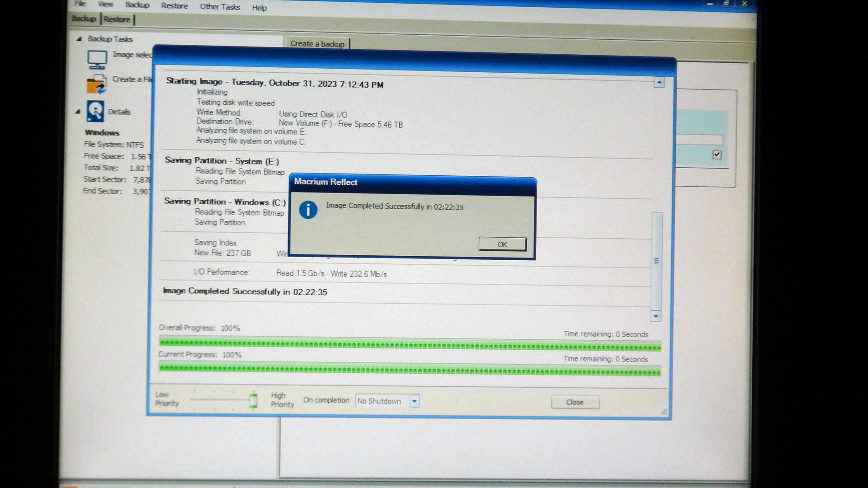The width and height of the screenshot is (868, 488).
Task: Click 'New File: 237 GB' text
Action: [x=222, y=253]
